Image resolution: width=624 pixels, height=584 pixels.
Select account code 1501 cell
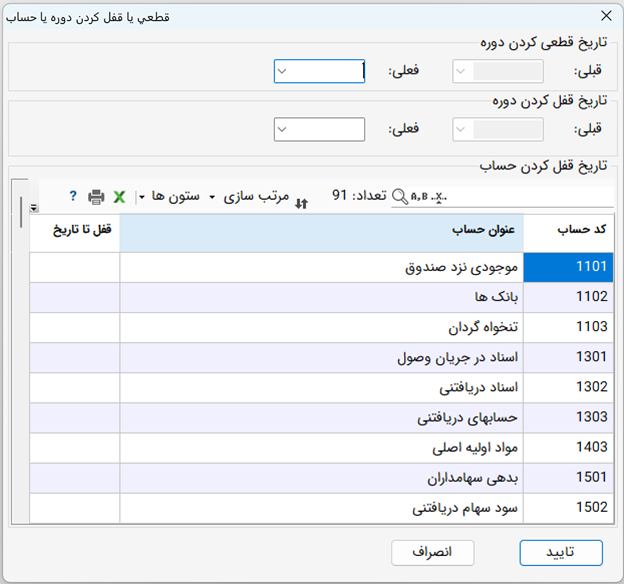pos(568,478)
